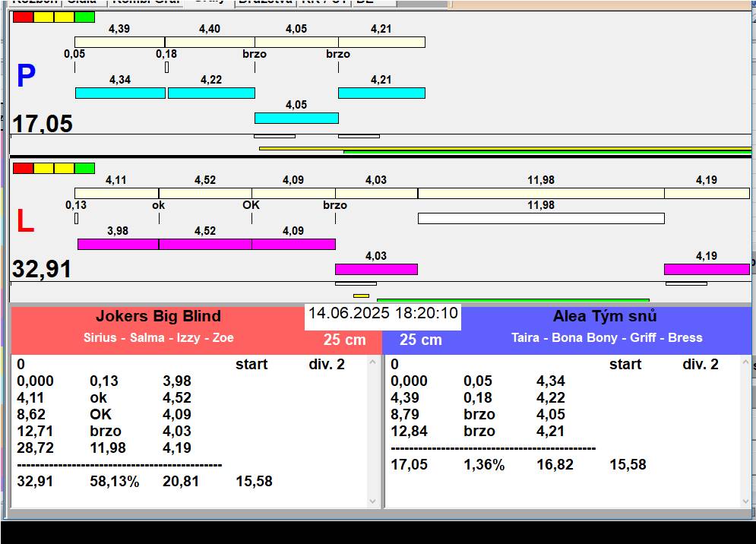Viewport: 756px width, 544px height.
Task: Click the Alea Tým snů team header
Action: 605,317
